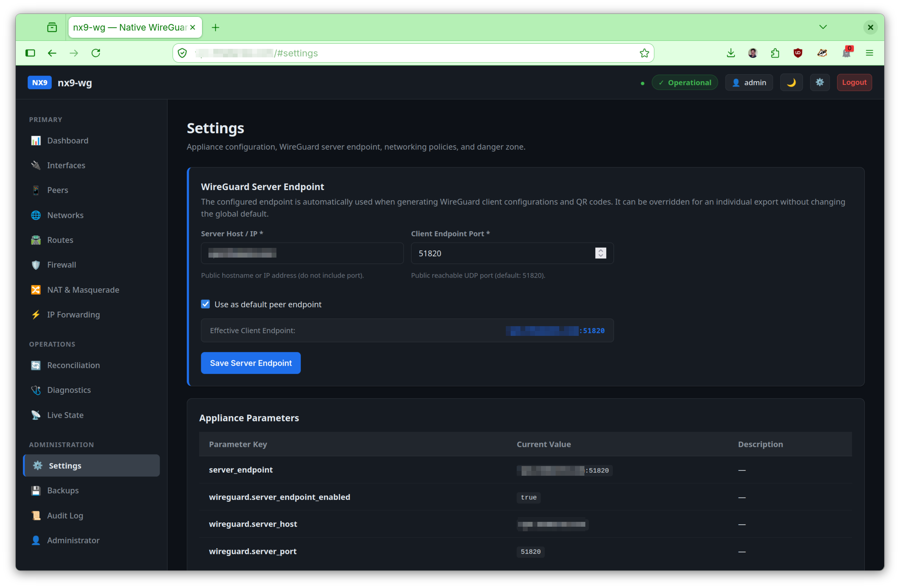The width and height of the screenshot is (900, 588).
Task: Click the Networks globe icon
Action: pos(36,215)
